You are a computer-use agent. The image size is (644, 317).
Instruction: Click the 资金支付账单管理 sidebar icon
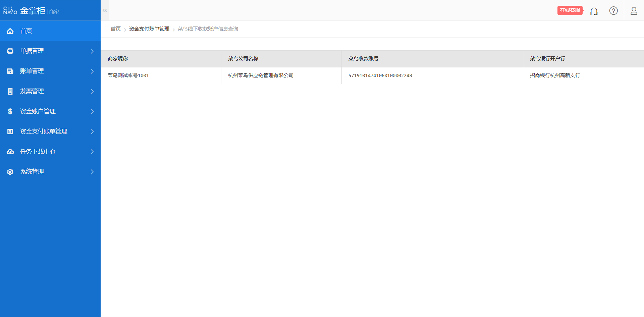(x=10, y=131)
